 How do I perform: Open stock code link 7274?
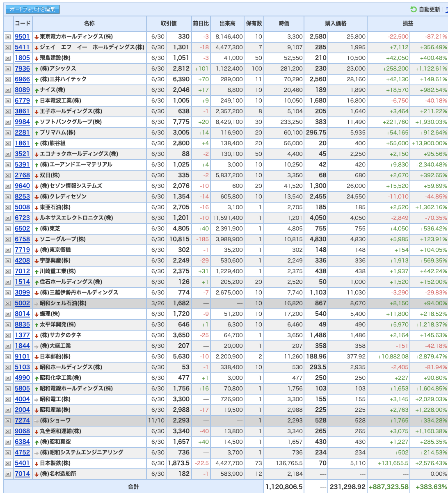tap(23, 420)
